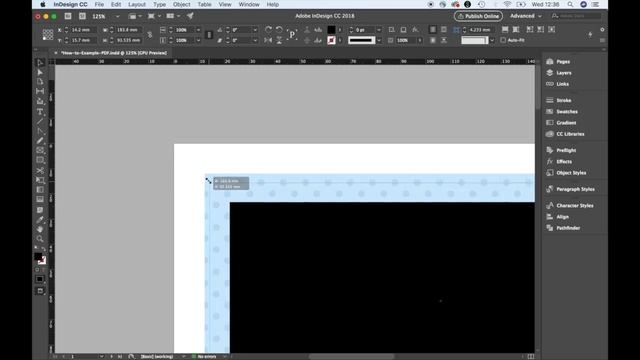Open control panel settings gear
Image resolution: width=640 pixels, height=360 pixels.
[x=602, y=30]
